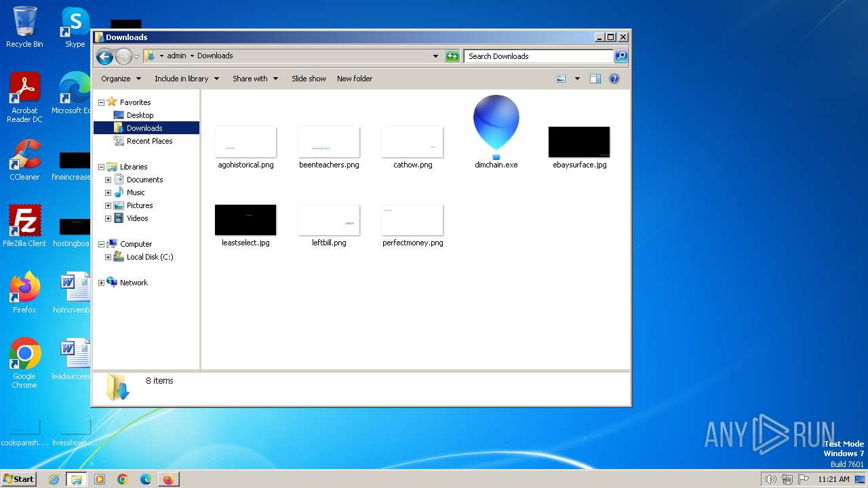Click Windows Explorer taskbar icon
Viewport: 868px width, 488px height.
[x=77, y=479]
